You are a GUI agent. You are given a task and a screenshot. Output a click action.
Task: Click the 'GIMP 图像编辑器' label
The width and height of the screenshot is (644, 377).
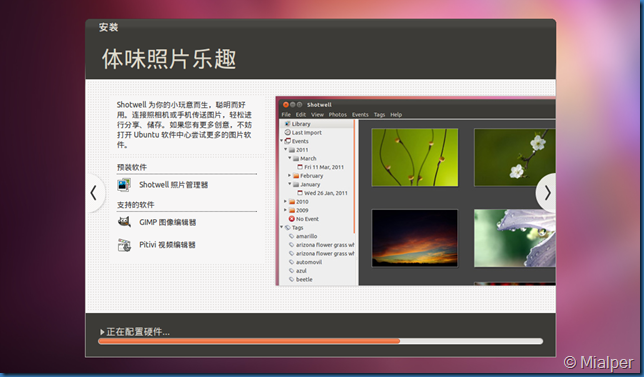coord(168,222)
